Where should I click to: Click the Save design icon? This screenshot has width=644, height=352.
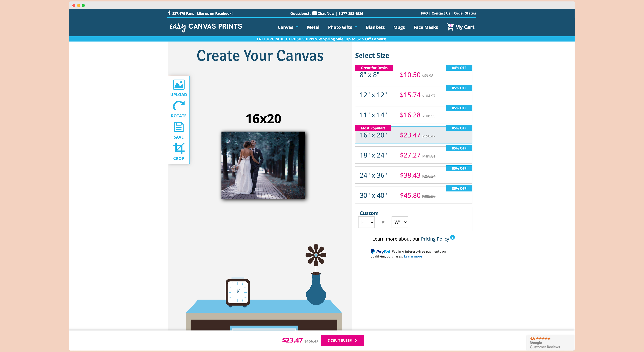(178, 127)
